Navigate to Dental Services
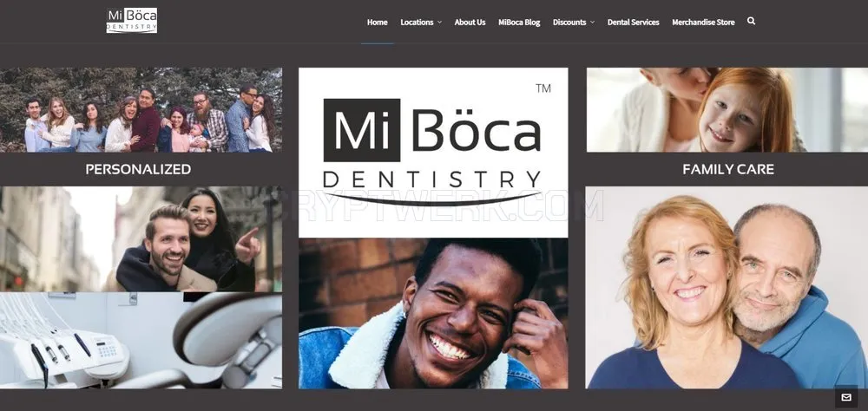 point(634,23)
